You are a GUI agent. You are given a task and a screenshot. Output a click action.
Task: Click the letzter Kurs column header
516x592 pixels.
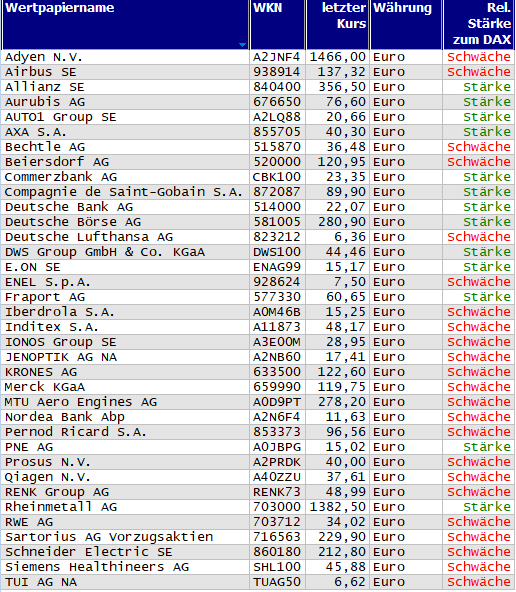pyautogui.click(x=337, y=25)
